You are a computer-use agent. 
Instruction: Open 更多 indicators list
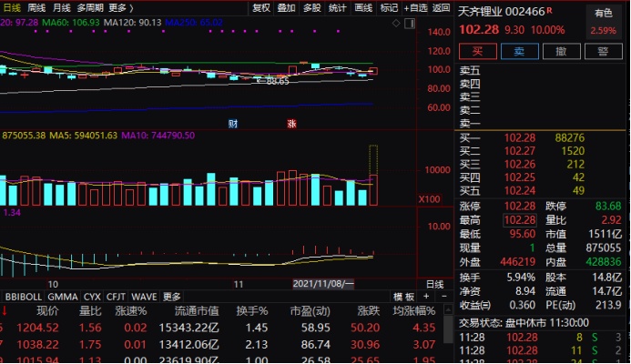pyautogui.click(x=172, y=297)
